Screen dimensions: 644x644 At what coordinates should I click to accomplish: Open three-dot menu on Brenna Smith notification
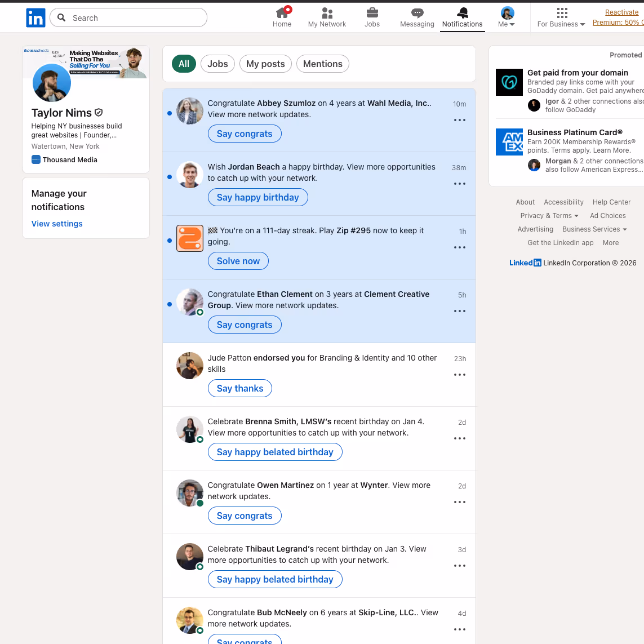(460, 438)
